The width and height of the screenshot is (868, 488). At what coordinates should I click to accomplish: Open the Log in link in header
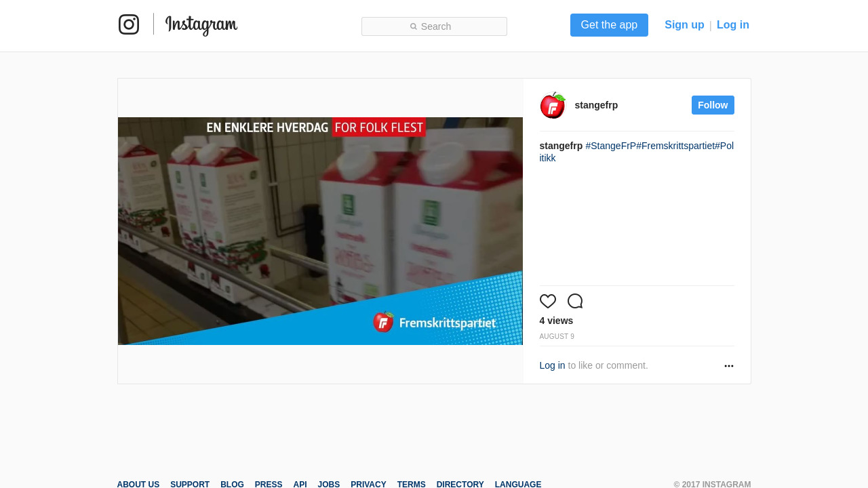click(x=733, y=25)
